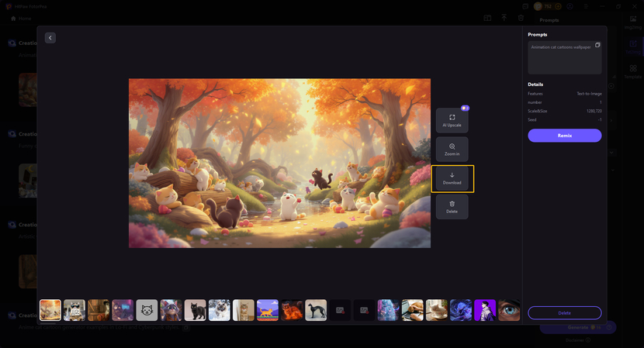
Task: Select the fiery orange cat thumbnail
Action: click(x=292, y=310)
